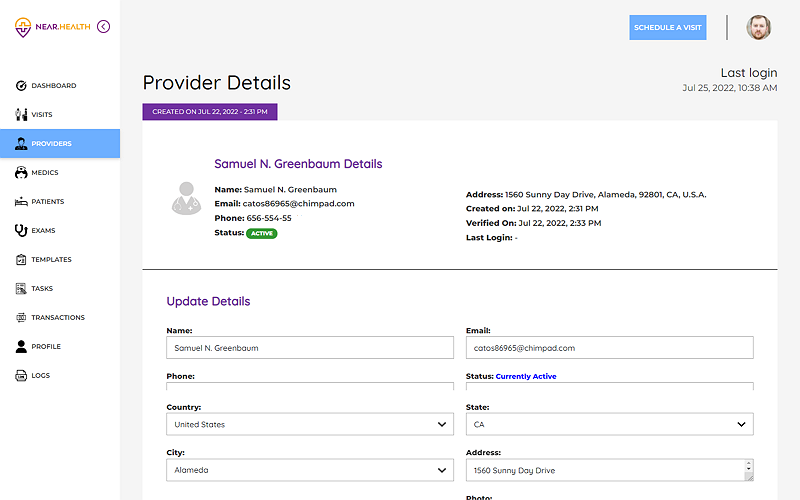The height and width of the screenshot is (500, 800).
Task: Click the Transactions icon in sidebar
Action: [21, 318]
